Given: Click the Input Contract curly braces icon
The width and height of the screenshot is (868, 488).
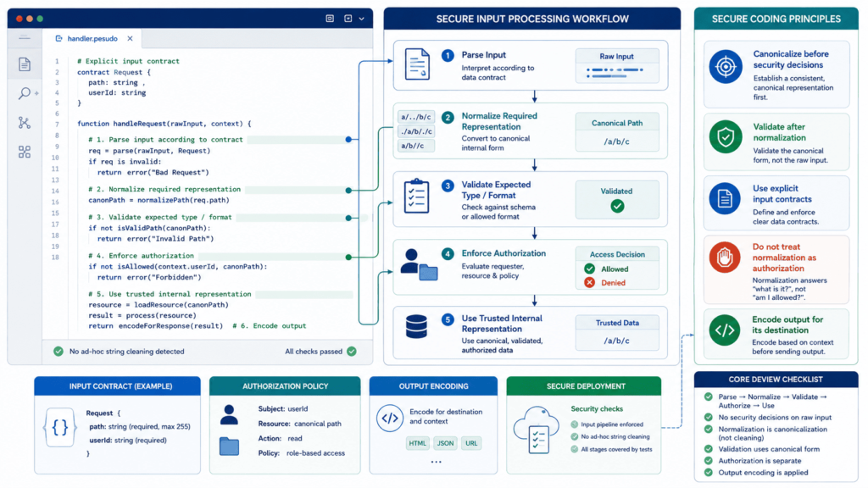Looking at the screenshot, I should pyautogui.click(x=60, y=427).
